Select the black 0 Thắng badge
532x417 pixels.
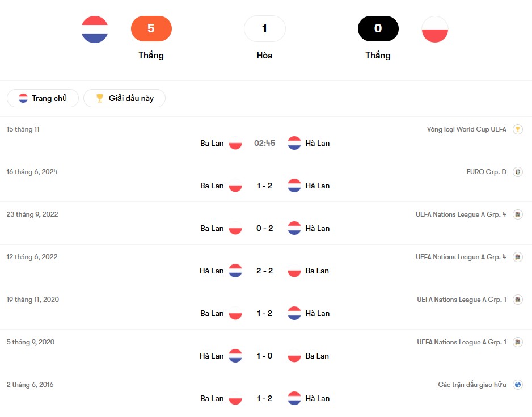coord(378,28)
